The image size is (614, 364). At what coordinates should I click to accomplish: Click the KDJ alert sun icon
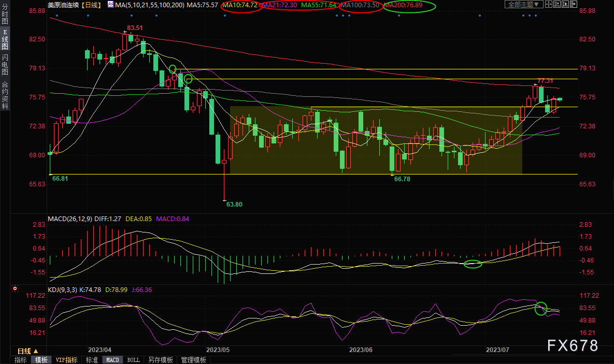point(15,288)
